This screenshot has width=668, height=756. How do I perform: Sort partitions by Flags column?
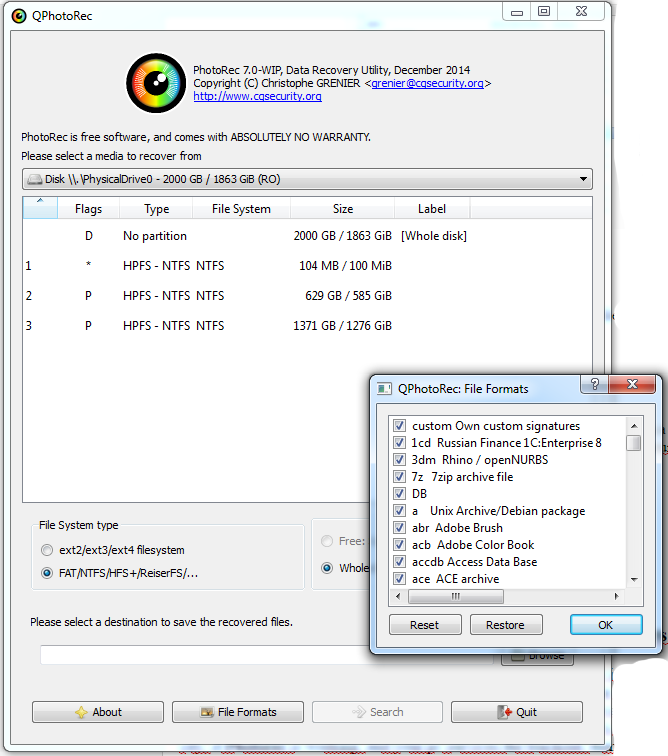tap(89, 209)
